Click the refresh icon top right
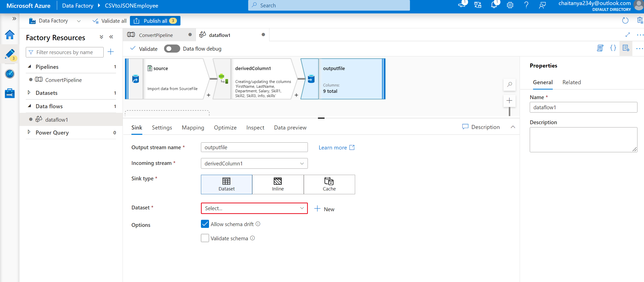 click(x=625, y=20)
